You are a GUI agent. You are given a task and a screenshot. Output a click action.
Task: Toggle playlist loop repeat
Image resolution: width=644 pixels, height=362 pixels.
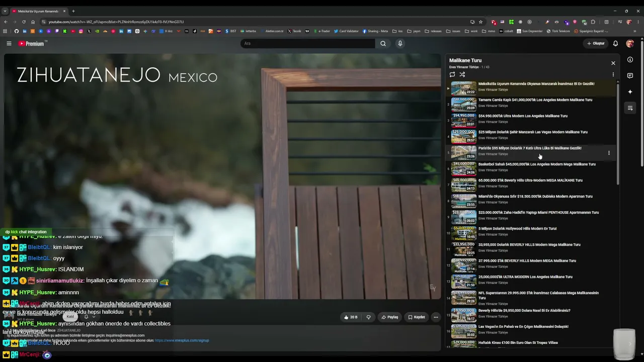pos(452,74)
